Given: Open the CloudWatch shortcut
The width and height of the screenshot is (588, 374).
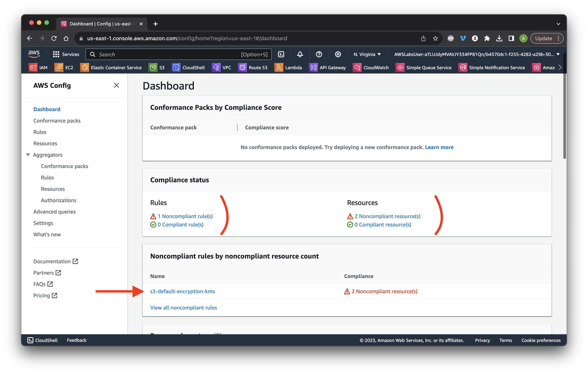Looking at the screenshot, I should [371, 68].
